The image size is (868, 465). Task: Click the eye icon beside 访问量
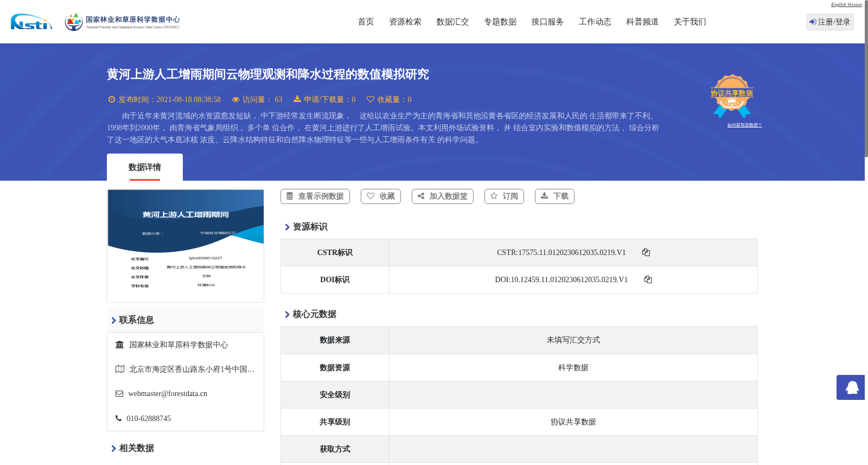235,99
